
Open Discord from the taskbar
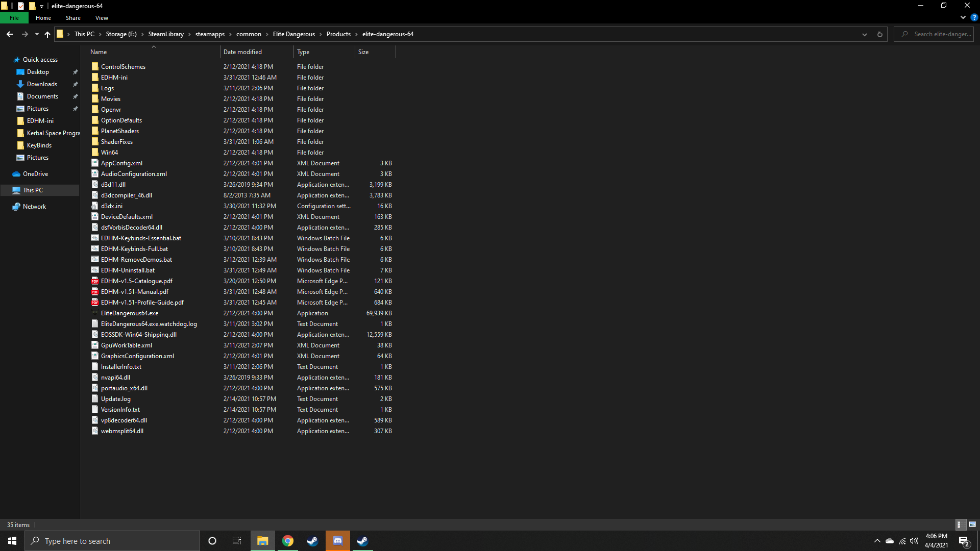click(x=338, y=541)
